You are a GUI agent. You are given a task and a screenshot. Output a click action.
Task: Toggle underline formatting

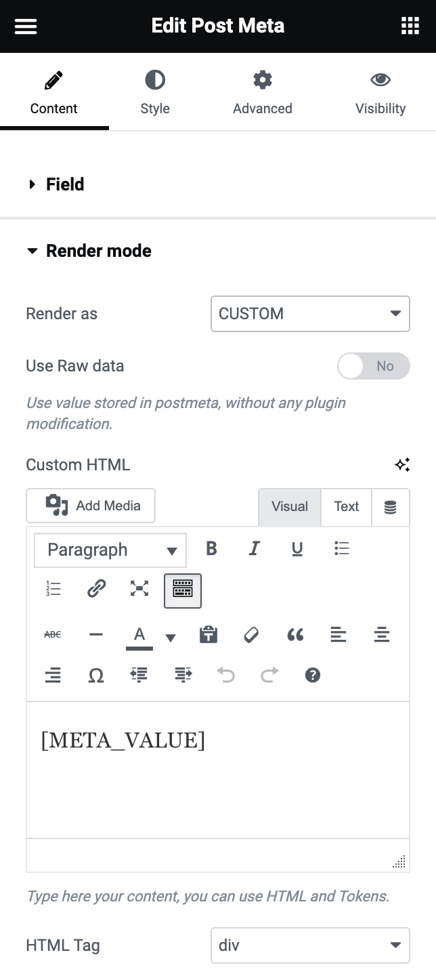pos(297,549)
